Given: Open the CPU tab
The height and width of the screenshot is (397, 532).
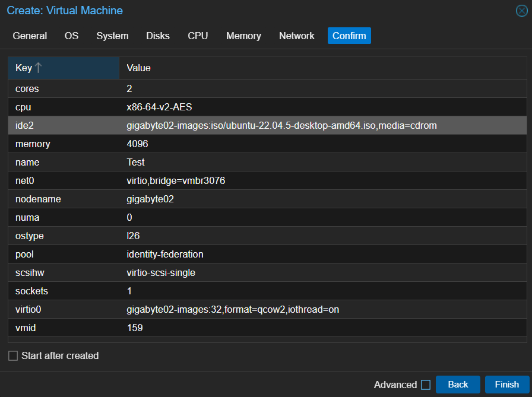Looking at the screenshot, I should click(x=198, y=36).
